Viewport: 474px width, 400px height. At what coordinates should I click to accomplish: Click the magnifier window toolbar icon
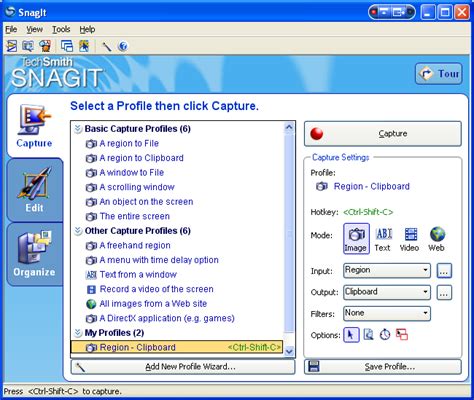pos(28,46)
